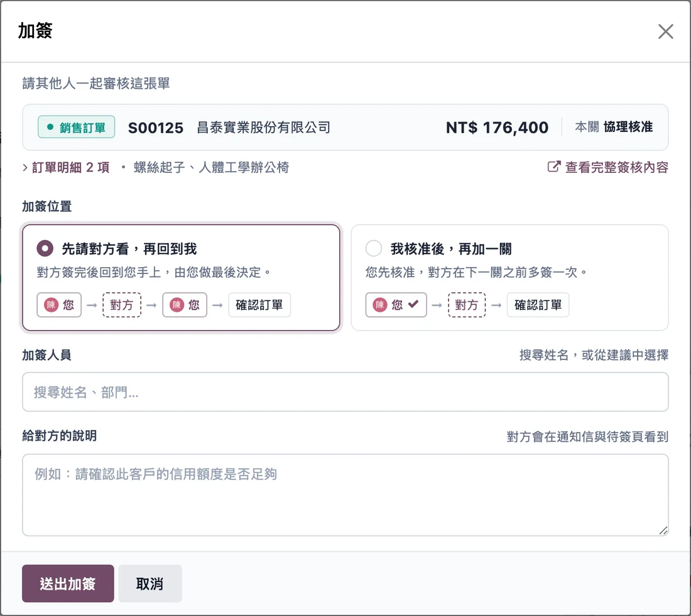
Task: Click the 送出加簽 button
Action: [68, 583]
